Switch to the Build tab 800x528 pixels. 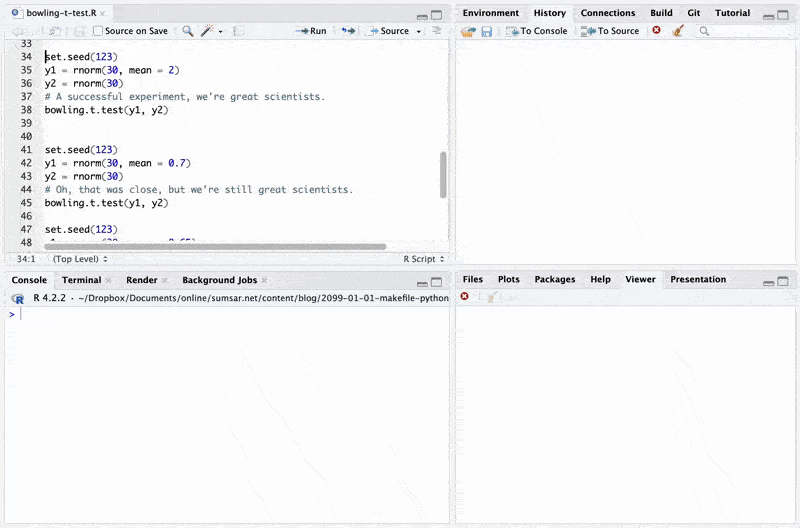pos(661,13)
